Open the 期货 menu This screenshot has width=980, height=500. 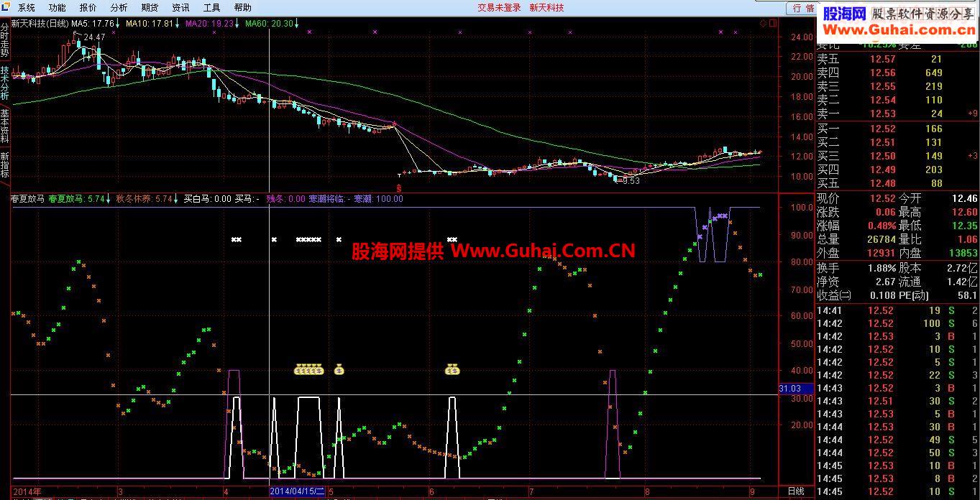click(x=150, y=8)
